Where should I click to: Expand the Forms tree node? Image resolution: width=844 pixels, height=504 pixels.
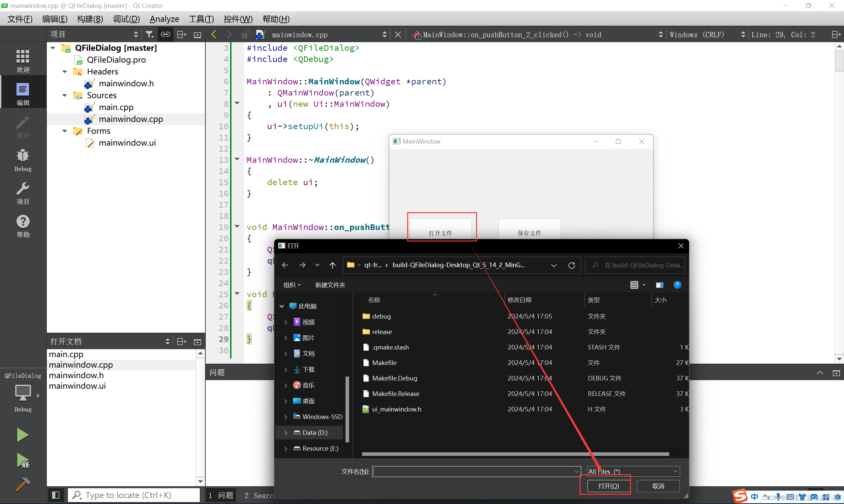(x=65, y=131)
